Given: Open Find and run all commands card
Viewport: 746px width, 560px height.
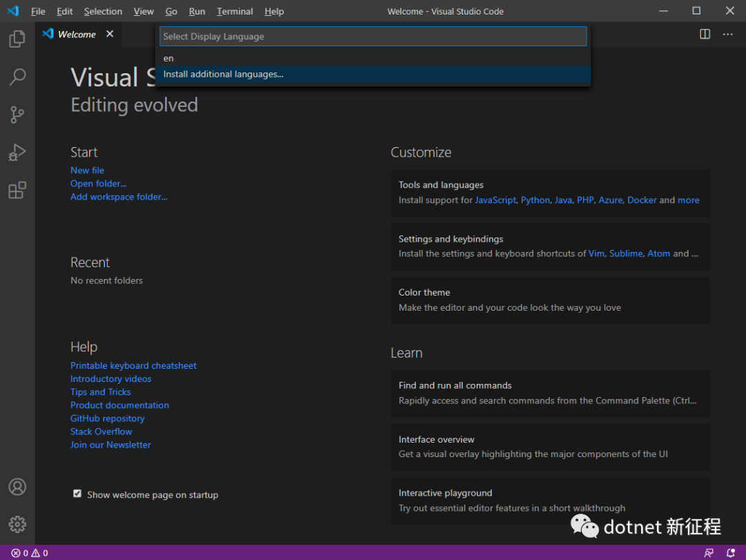Looking at the screenshot, I should tap(551, 394).
